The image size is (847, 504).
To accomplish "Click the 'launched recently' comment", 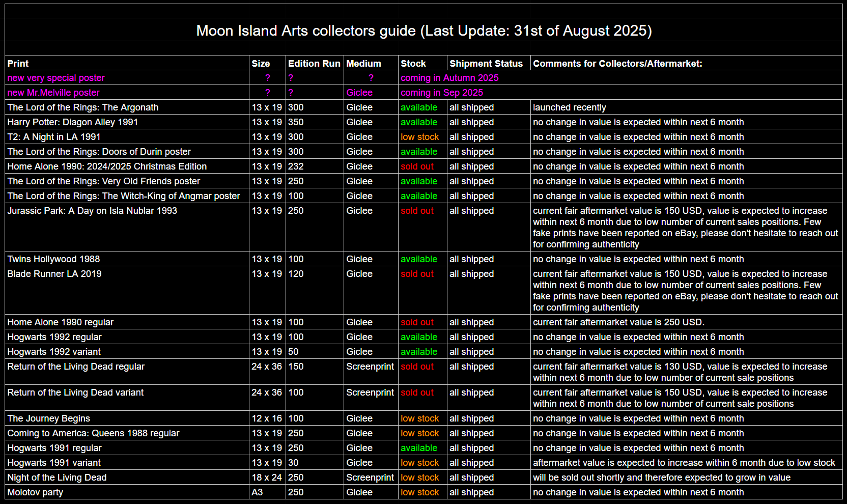I will click(x=570, y=107).
